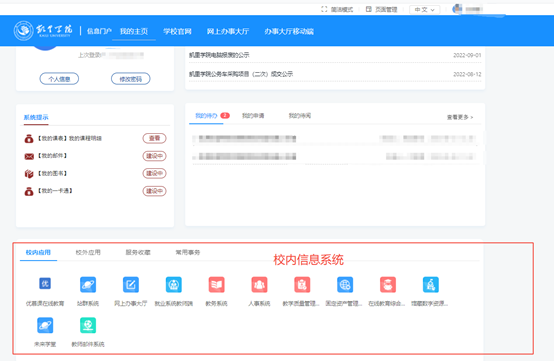This screenshot has width=554, height=361.
Task: Click the user avatar at top right
Action: point(457,8)
